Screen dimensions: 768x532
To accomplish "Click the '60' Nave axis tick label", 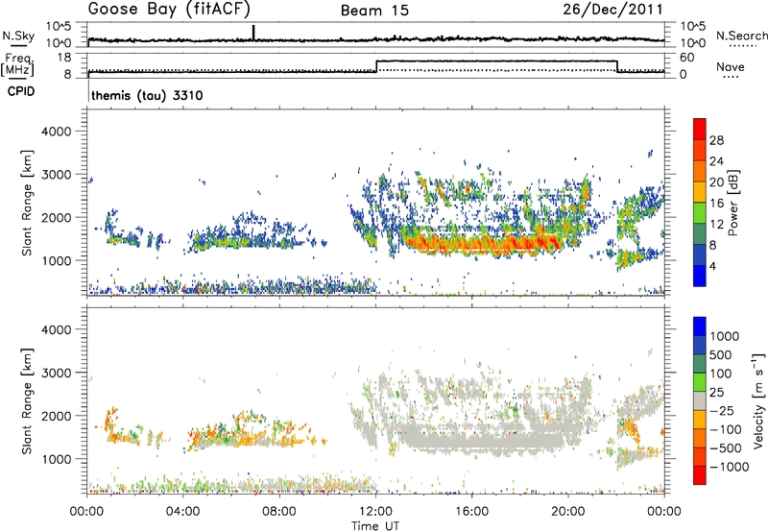I will (686, 58).
